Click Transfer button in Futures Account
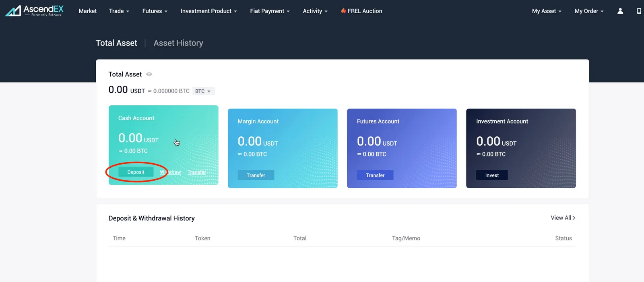Viewport: 644px width, 282px height. pyautogui.click(x=375, y=175)
